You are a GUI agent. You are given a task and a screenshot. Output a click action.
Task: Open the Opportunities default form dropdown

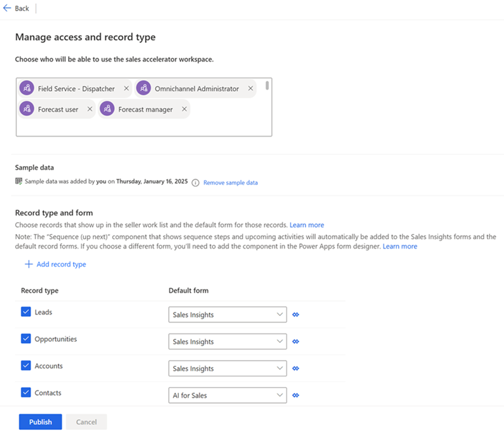coord(227,342)
